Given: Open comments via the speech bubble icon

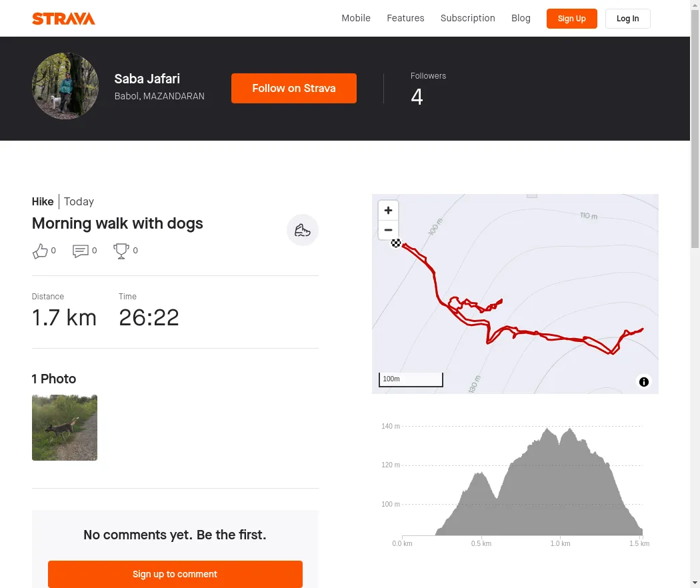Looking at the screenshot, I should [81, 251].
